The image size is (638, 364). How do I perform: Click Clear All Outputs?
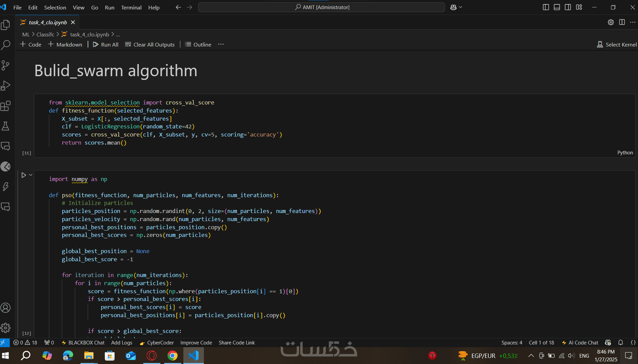150,44
